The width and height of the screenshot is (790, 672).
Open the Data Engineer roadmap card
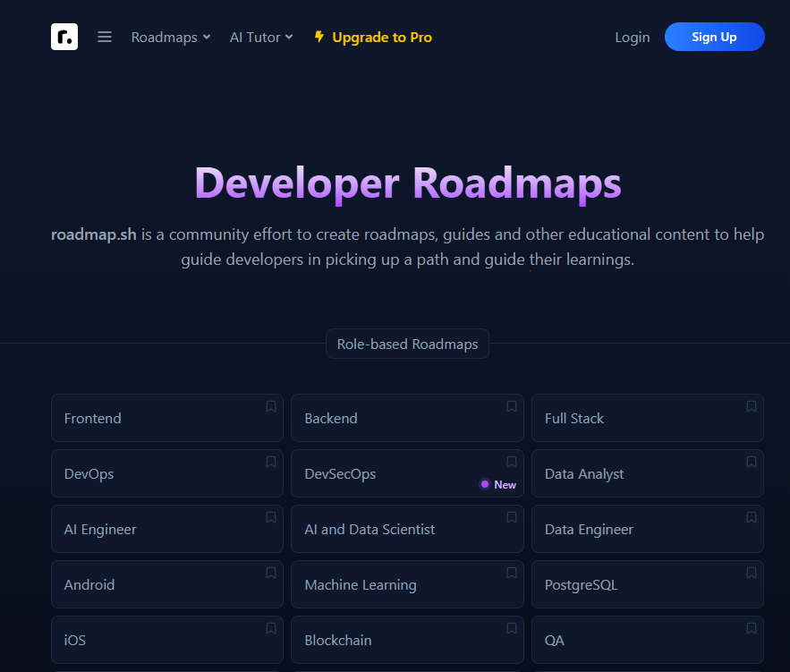pos(648,529)
